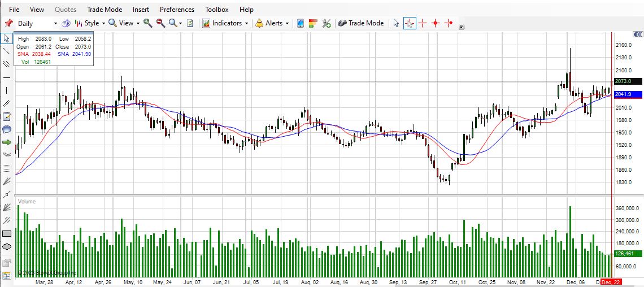This screenshot has height=287, width=644.
Task: Open the Insert menu
Action: point(141,10)
